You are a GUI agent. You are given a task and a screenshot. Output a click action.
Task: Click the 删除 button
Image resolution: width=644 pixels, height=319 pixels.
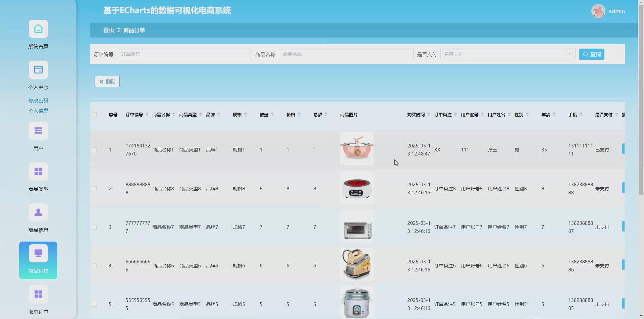pyautogui.click(x=107, y=81)
